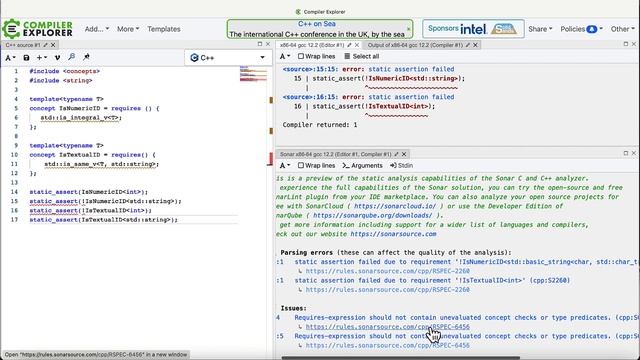The height and width of the screenshot is (360, 640).
Task: Click the Select all icon in output pane
Action: pyautogui.click(x=347, y=56)
